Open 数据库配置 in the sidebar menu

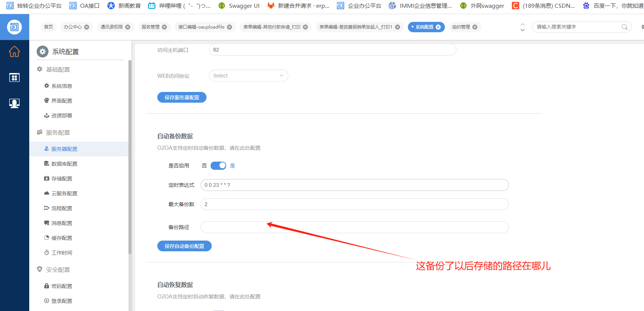64,164
